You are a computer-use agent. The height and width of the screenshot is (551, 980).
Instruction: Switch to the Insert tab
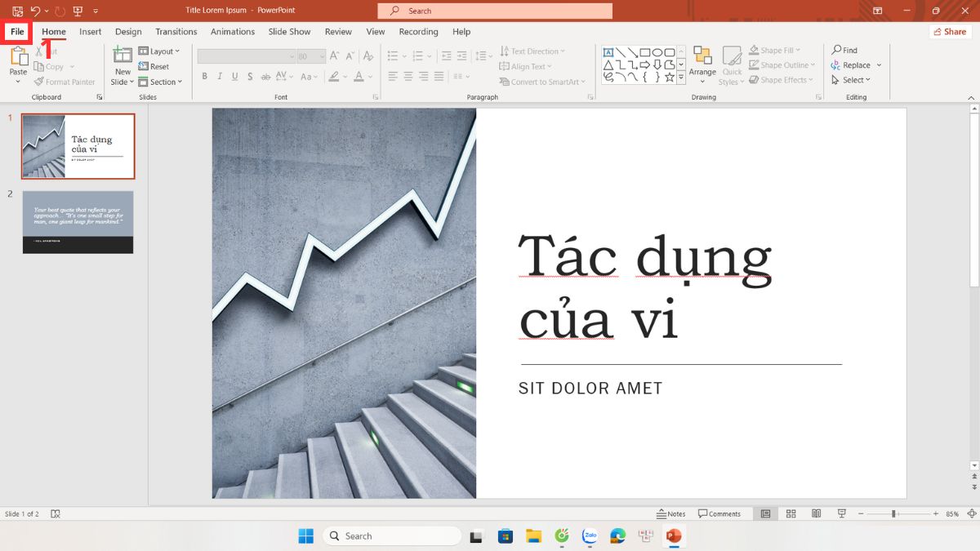pyautogui.click(x=91, y=32)
